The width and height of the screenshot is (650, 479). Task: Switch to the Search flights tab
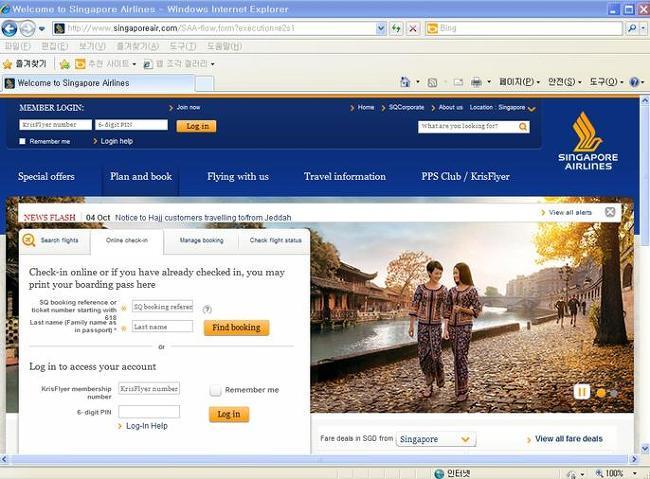[54, 241]
